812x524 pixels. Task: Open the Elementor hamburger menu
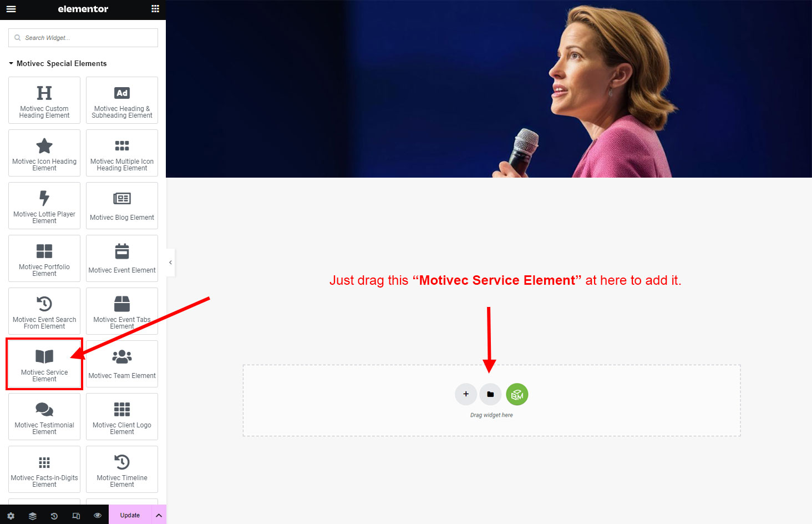click(11, 9)
